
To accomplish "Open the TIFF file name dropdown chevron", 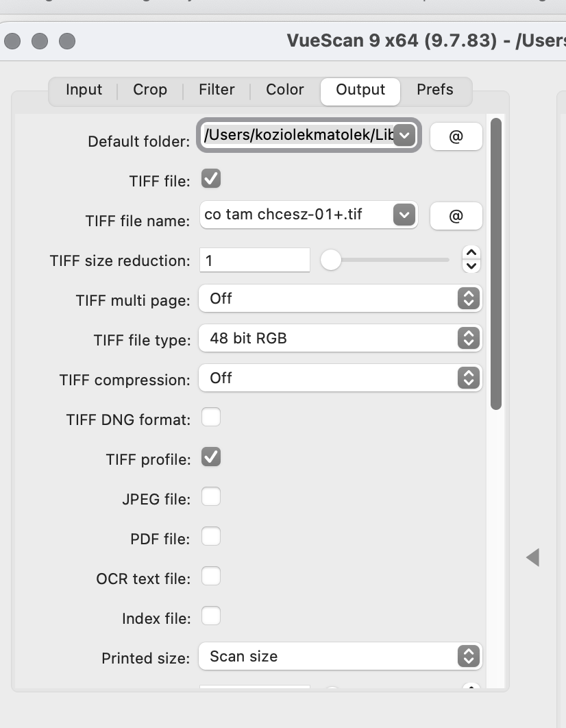I will (x=404, y=215).
